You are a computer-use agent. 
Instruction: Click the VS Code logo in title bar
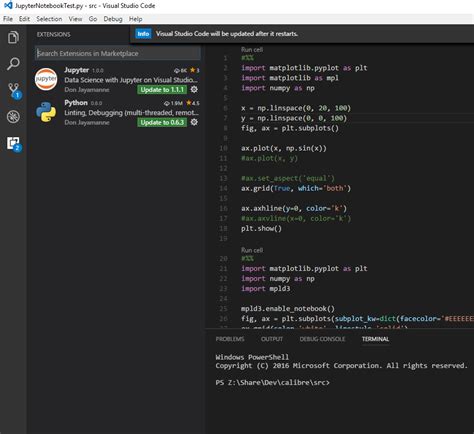(8, 5)
